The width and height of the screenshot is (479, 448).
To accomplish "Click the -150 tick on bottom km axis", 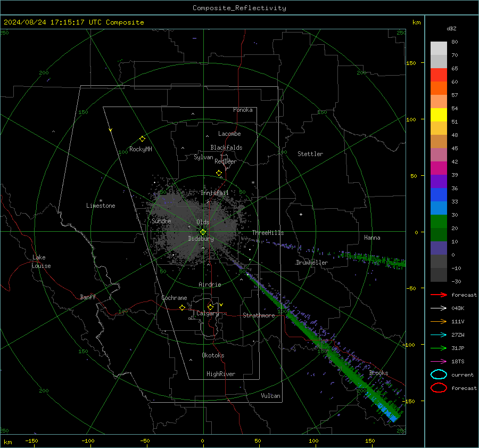I will point(31,441).
